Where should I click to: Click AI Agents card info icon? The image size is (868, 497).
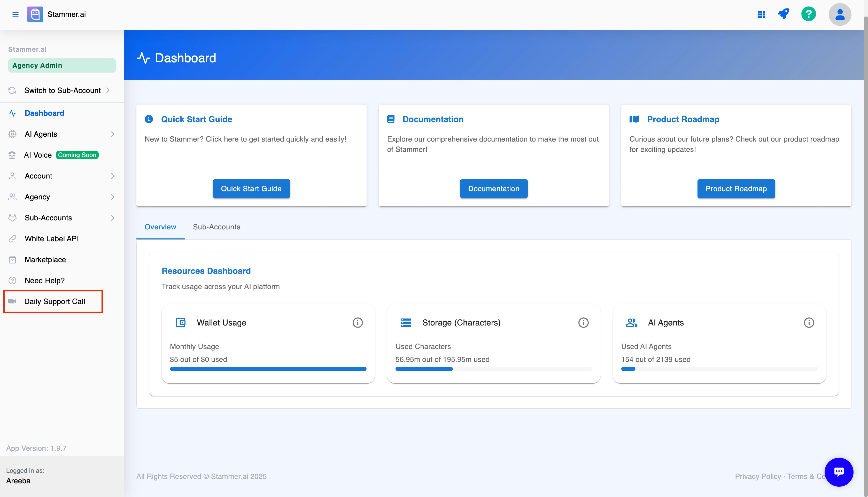pyautogui.click(x=809, y=323)
